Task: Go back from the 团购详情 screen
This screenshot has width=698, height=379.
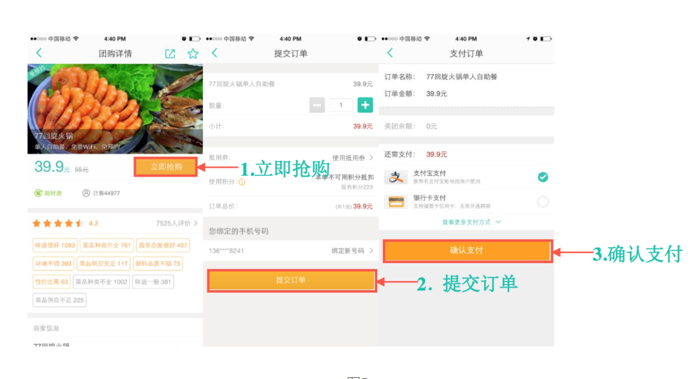Action: click(x=39, y=53)
